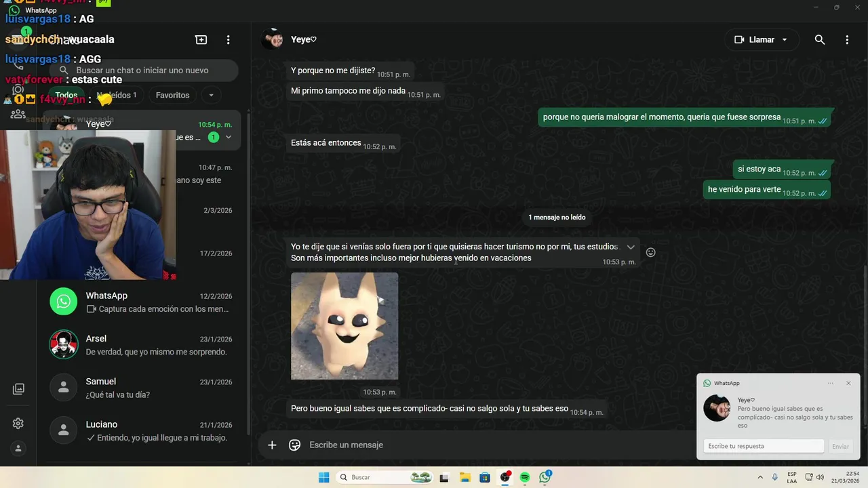
Task: Open notification options ellipsis
Action: click(830, 383)
